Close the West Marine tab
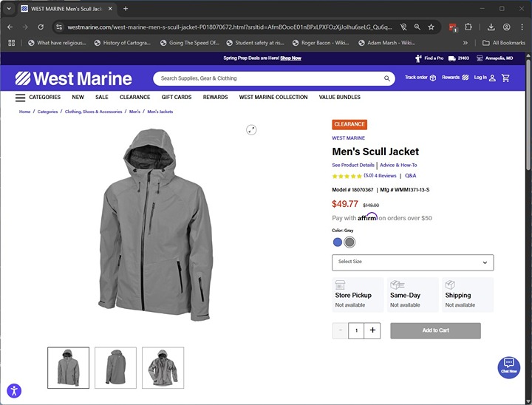Image resolution: width=532 pixels, height=405 pixels. [x=110, y=9]
